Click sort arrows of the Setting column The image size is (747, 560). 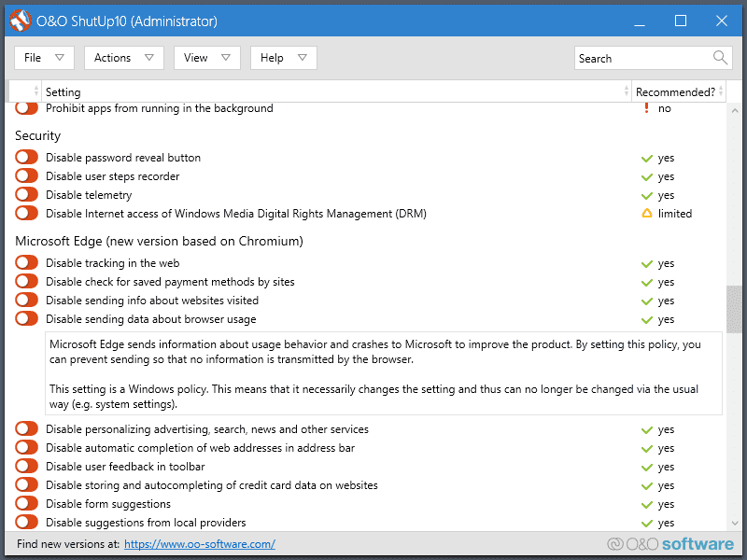[626, 91]
